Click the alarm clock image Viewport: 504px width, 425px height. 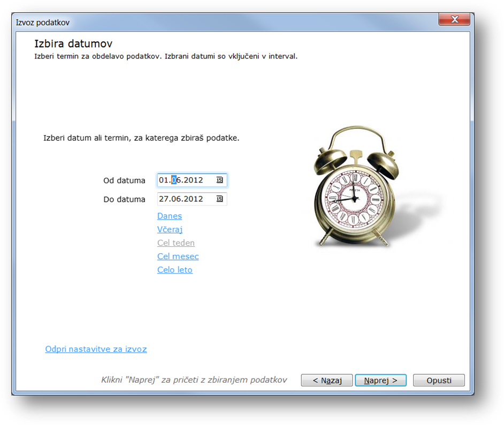355,187
